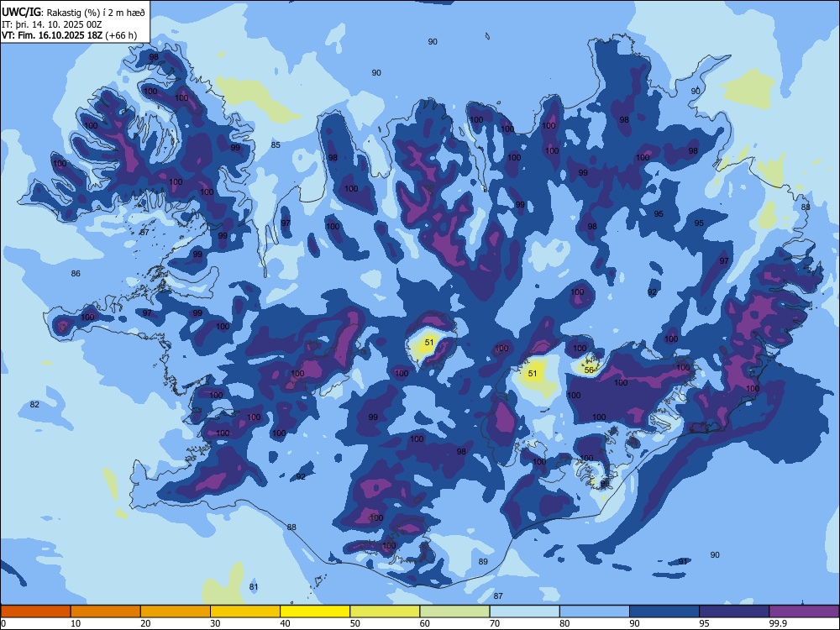Click the 'UWC/IG: Rakastig (%) í 2 m hæð' title
This screenshot has height=630, width=840.
click(x=73, y=13)
